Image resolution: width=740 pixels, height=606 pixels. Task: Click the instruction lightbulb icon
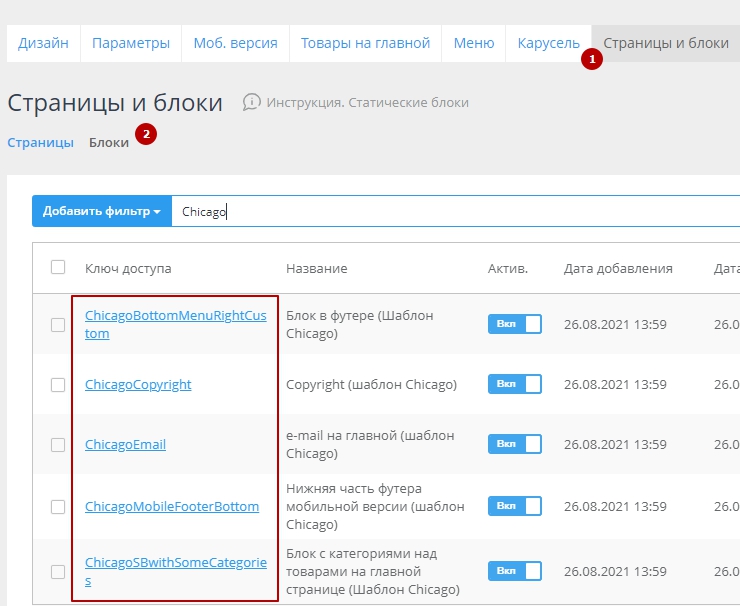click(x=252, y=102)
